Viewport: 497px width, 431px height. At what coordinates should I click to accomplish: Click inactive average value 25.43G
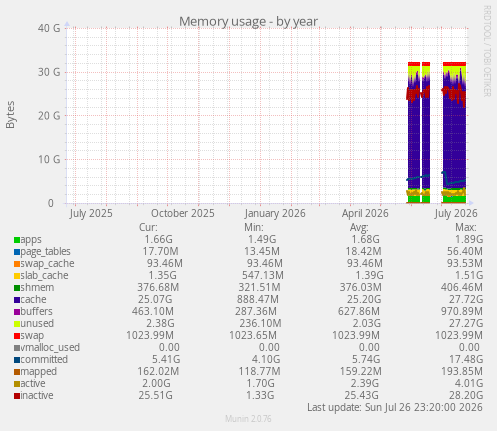[361, 396]
